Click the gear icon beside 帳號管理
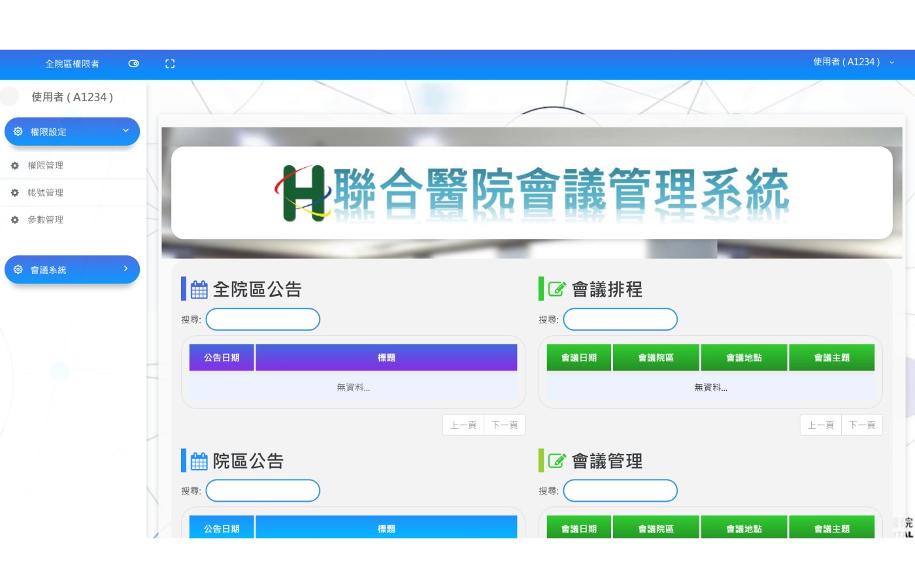 (15, 193)
